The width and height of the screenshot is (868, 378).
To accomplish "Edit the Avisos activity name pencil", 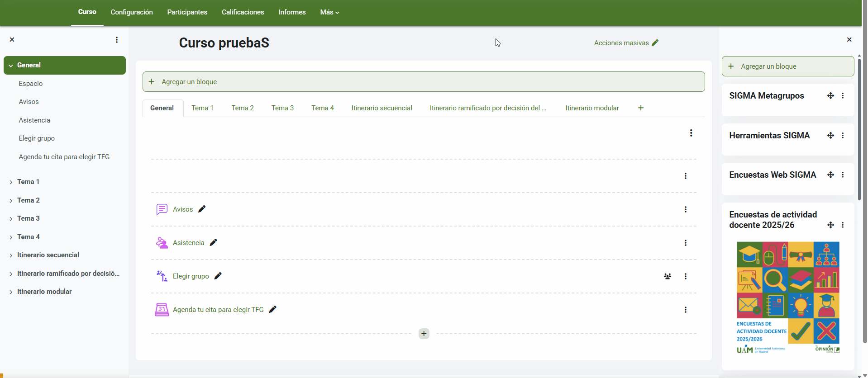I will point(202,209).
